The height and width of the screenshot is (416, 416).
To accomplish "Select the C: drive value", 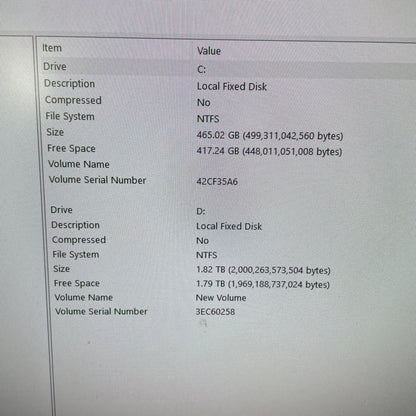I will 201,69.
